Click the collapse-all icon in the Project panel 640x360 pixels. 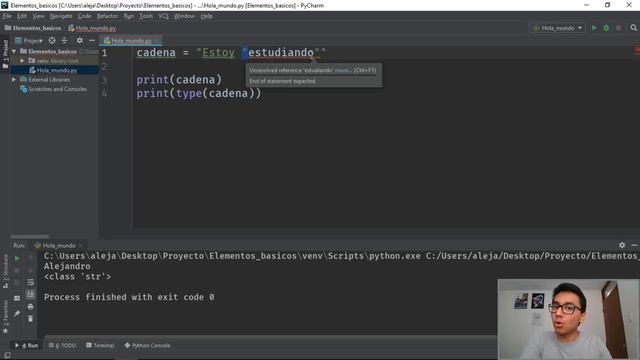(x=64, y=40)
